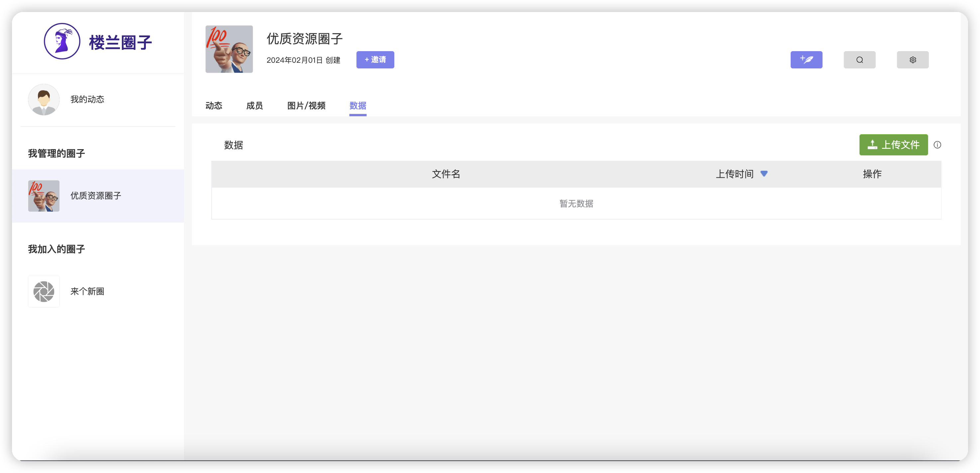Switch to the 成员 tab
The width and height of the screenshot is (980, 473).
(254, 105)
